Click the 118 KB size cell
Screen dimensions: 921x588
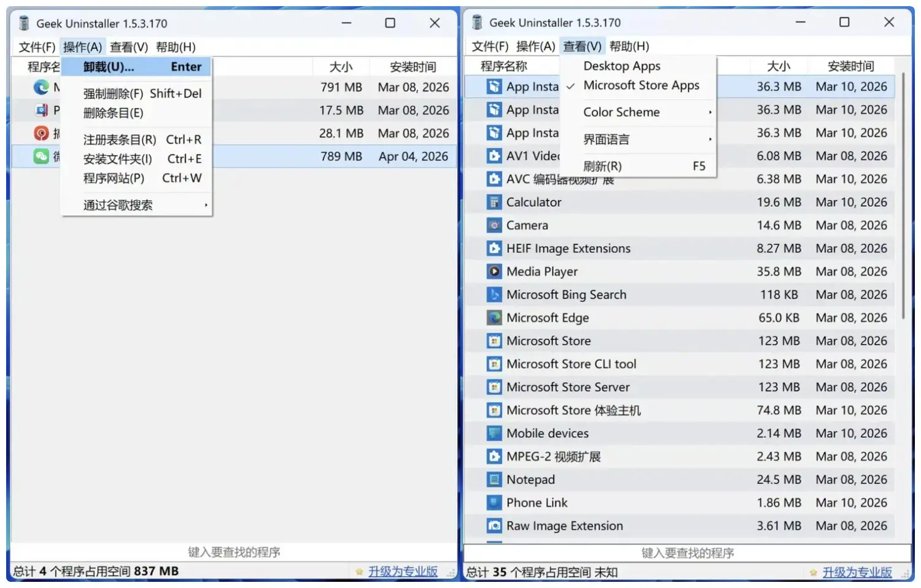(x=779, y=295)
